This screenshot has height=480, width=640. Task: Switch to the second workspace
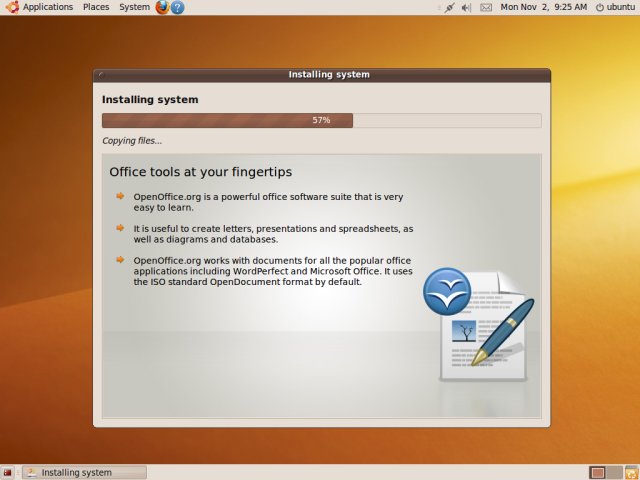[x=614, y=473]
